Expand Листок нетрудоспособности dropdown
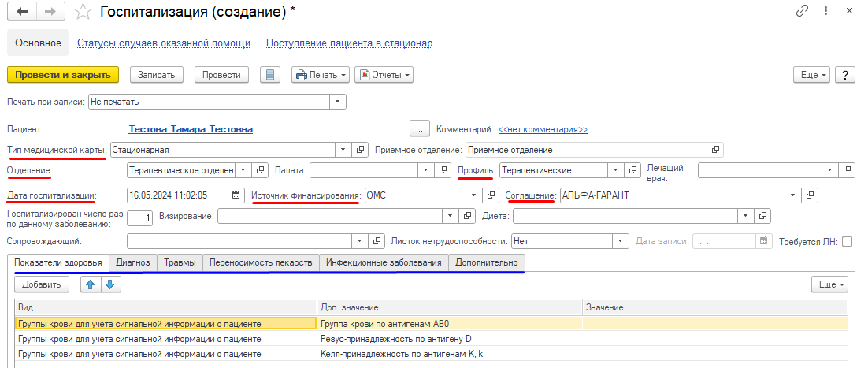 pyautogui.click(x=621, y=241)
